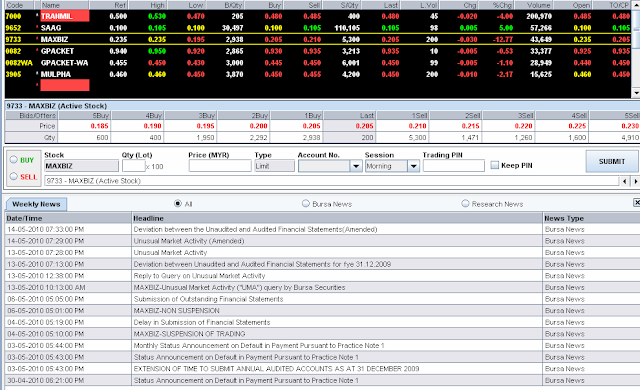Select the All news filter
This screenshot has width=640, height=390.
(x=178, y=203)
